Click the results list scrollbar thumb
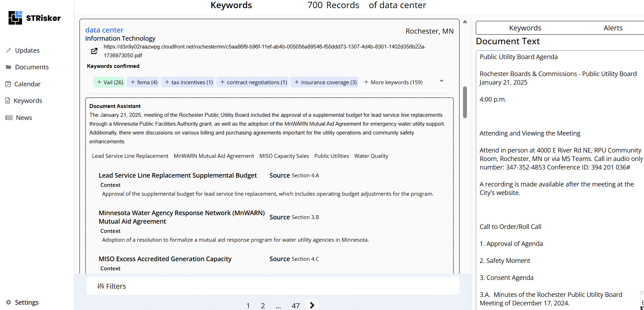The image size is (644, 310). (x=465, y=102)
